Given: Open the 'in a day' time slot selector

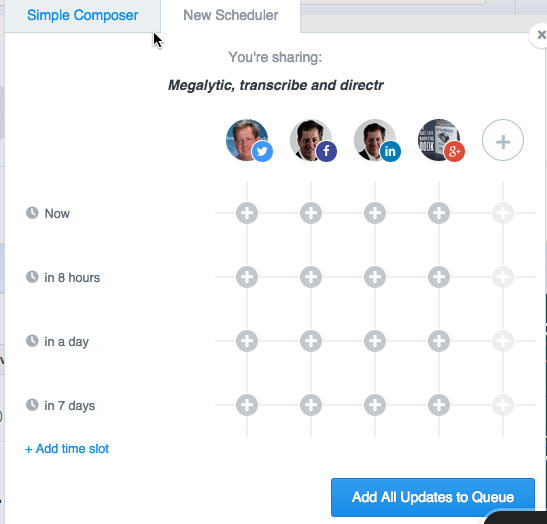Looking at the screenshot, I should [58, 341].
